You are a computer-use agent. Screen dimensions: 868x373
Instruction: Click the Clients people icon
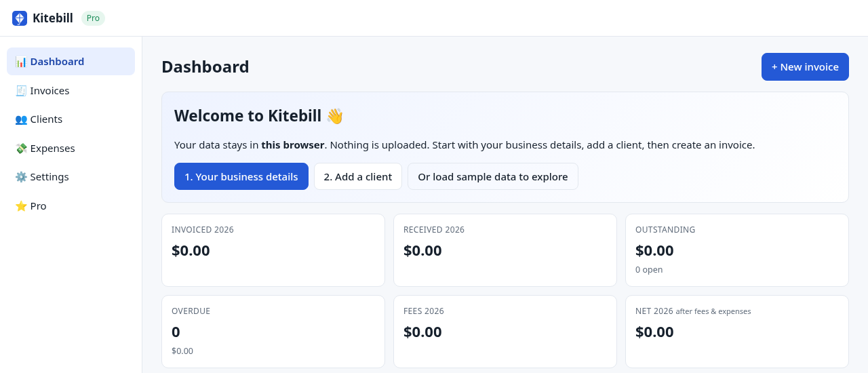click(21, 119)
